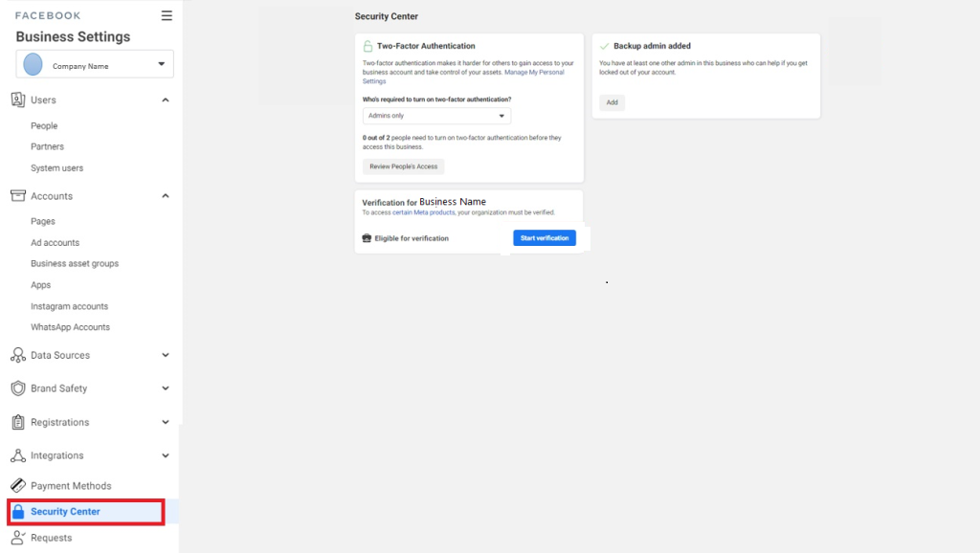Click the Users section label
This screenshot has width=980, height=553.
click(43, 100)
